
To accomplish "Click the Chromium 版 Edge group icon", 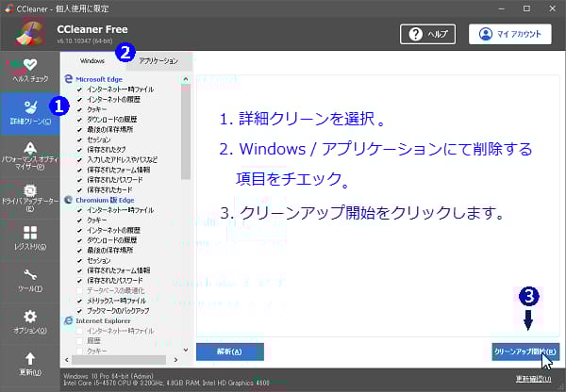I will click(68, 200).
